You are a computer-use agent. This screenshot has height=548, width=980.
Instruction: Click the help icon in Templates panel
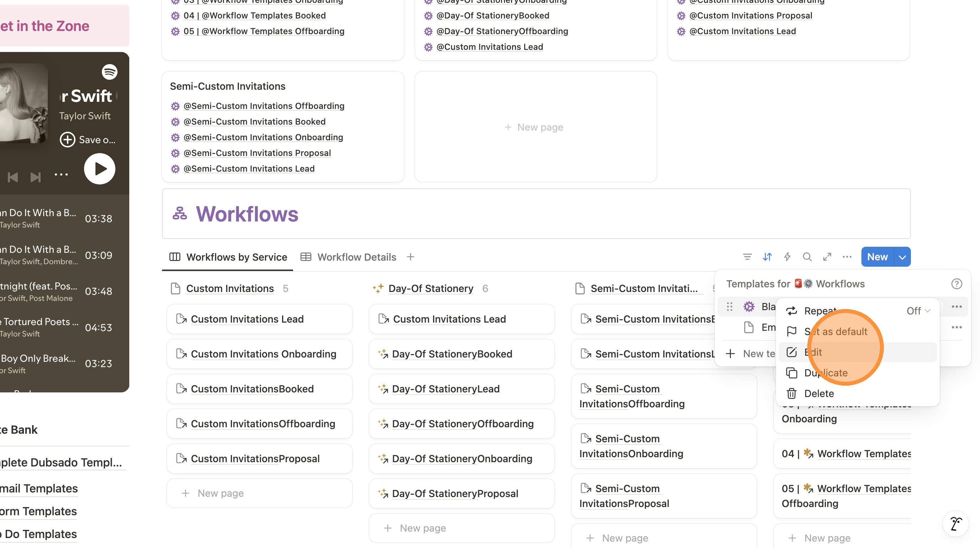tap(956, 284)
